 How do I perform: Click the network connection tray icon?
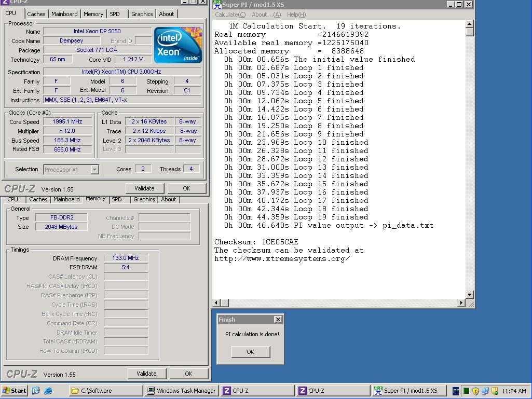tap(485, 391)
